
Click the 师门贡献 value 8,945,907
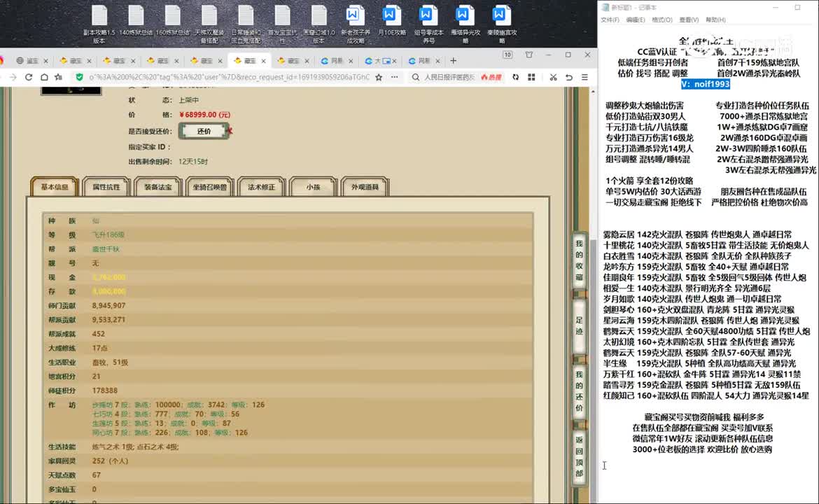coord(108,305)
